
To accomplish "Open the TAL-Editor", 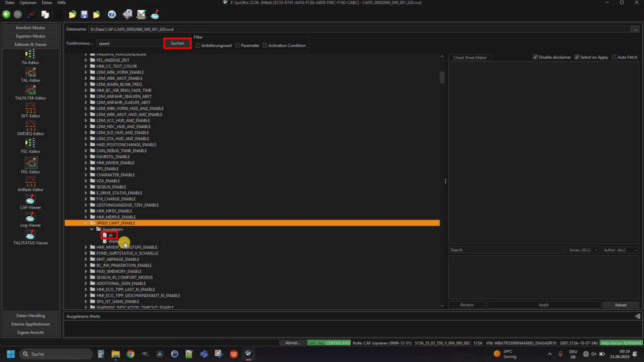I will [x=30, y=75].
